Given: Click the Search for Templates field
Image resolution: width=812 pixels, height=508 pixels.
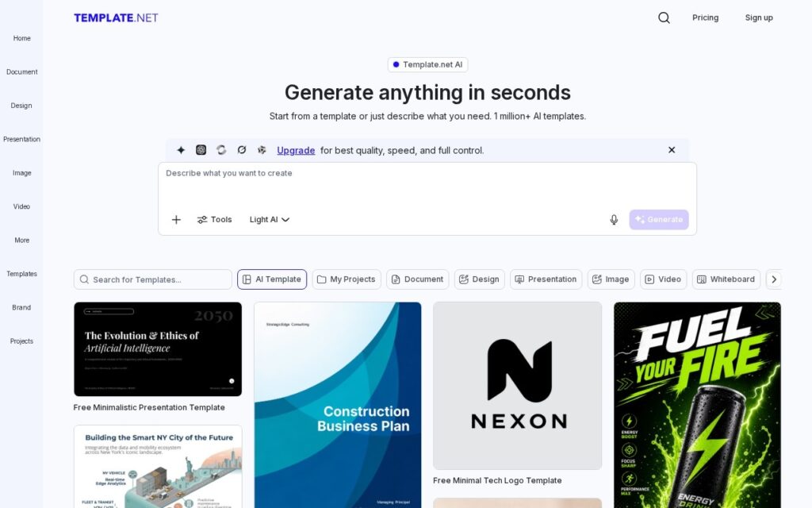Looking at the screenshot, I should 153,279.
